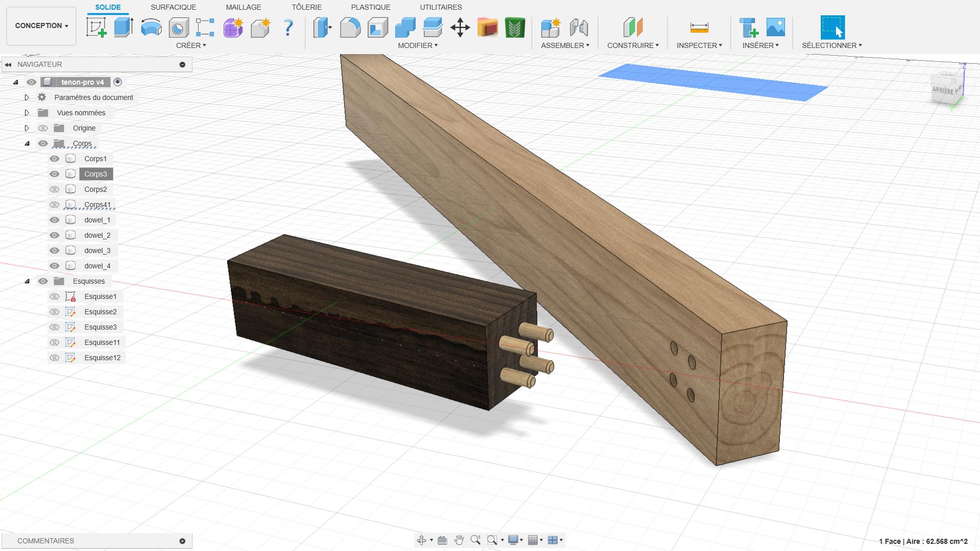Switch to the SURFACIQUE tab
The image size is (980, 551).
click(x=173, y=7)
